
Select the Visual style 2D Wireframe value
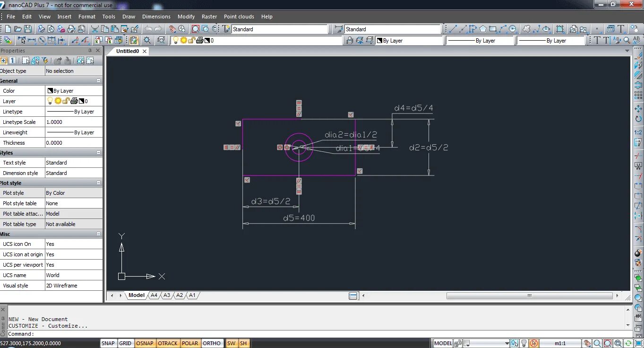pyautogui.click(x=74, y=286)
